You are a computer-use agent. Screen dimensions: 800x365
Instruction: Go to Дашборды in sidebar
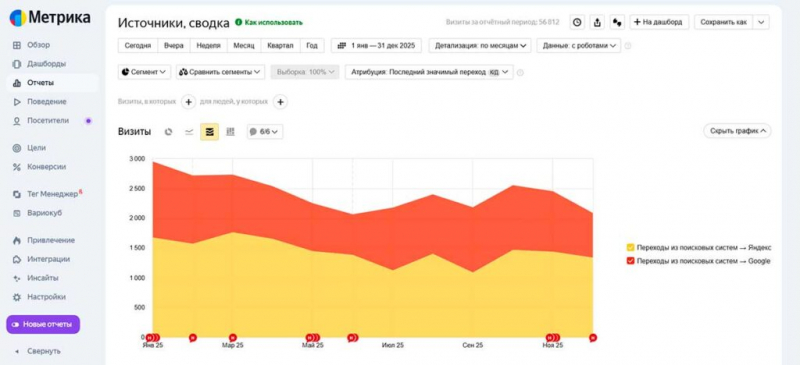pos(46,64)
